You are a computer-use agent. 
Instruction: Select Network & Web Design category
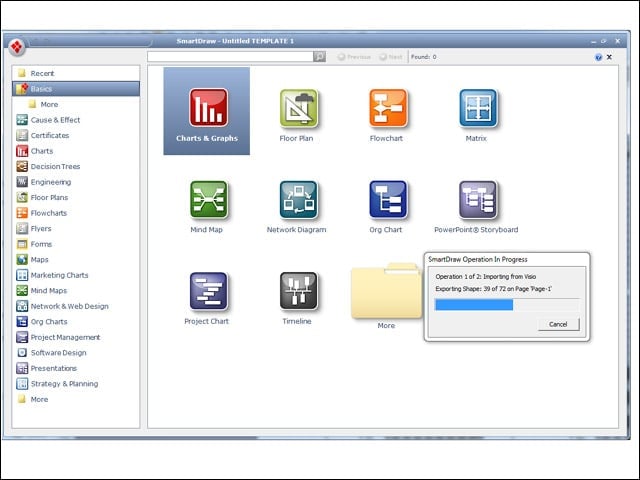(x=62, y=306)
